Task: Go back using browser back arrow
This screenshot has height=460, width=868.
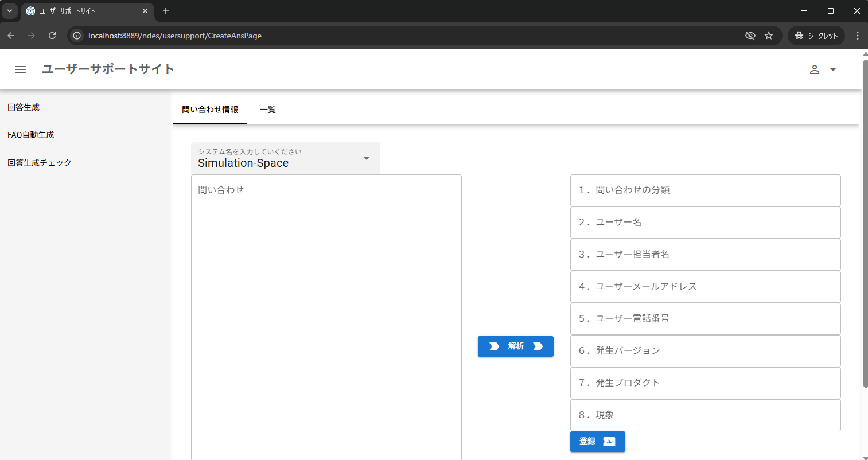Action: (11, 36)
